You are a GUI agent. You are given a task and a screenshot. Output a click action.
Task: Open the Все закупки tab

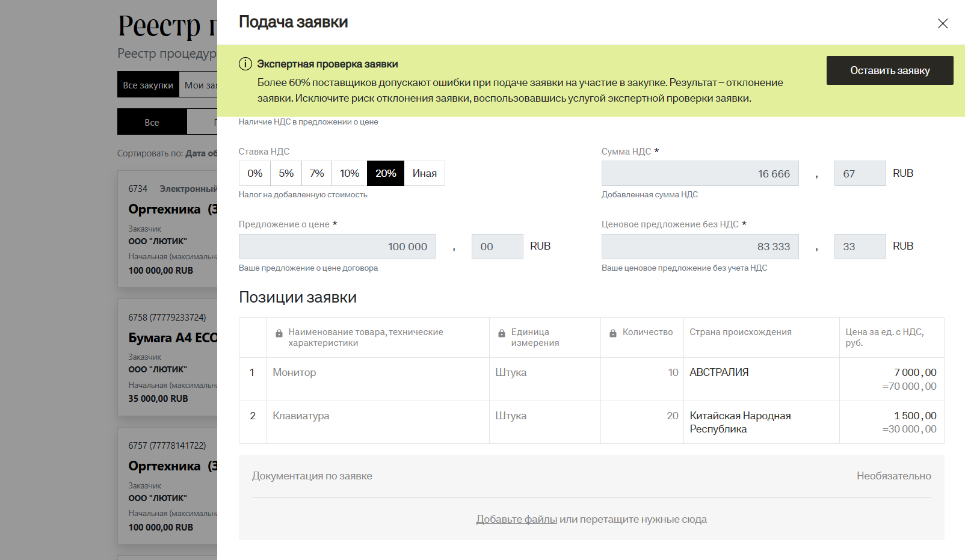[x=148, y=85]
